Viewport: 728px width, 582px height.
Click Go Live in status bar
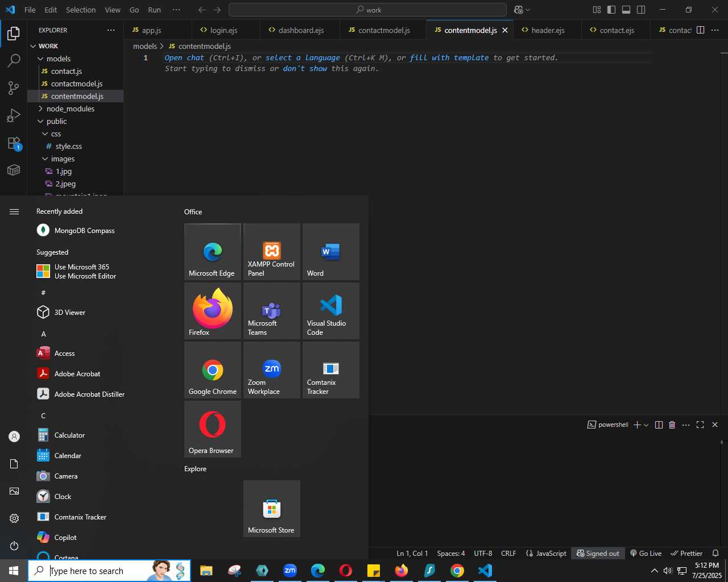tap(646, 553)
